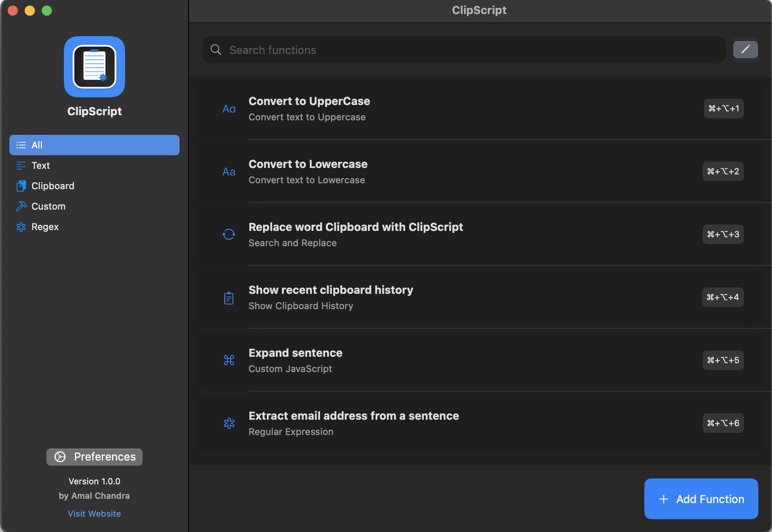Click the yellow minimize window button
This screenshot has width=772, height=532.
coord(30,11)
